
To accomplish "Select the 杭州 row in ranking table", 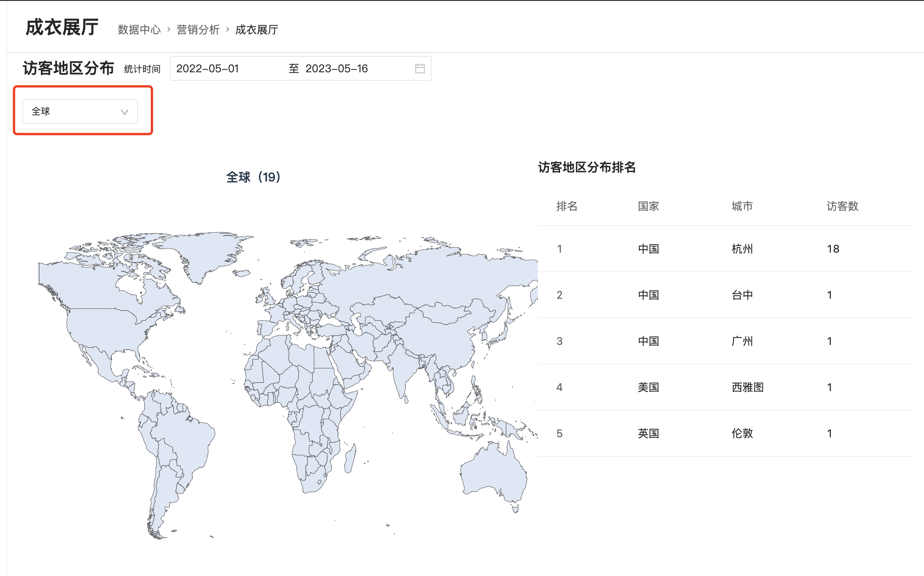I will [742, 249].
